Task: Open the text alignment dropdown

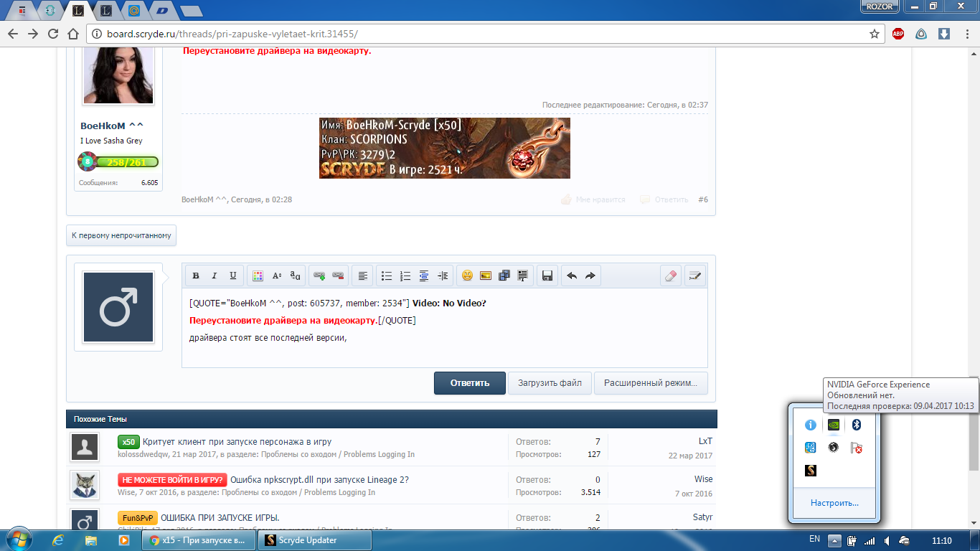Action: pos(364,275)
